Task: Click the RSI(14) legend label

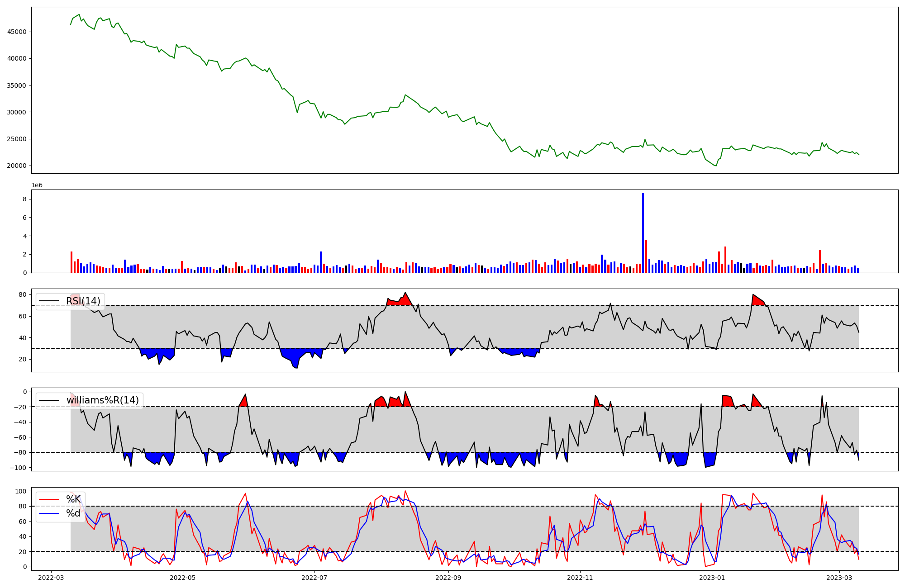Action: pos(83,301)
